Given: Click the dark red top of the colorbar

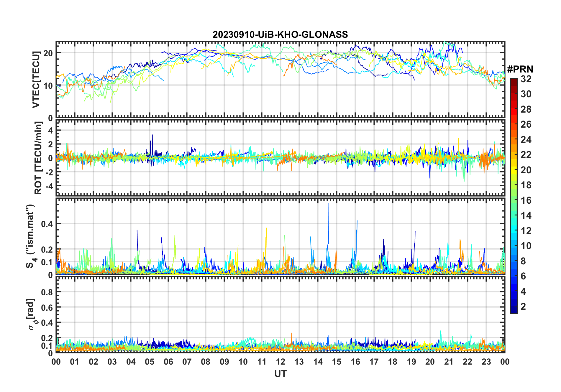Looking at the screenshot, I should [x=514, y=80].
